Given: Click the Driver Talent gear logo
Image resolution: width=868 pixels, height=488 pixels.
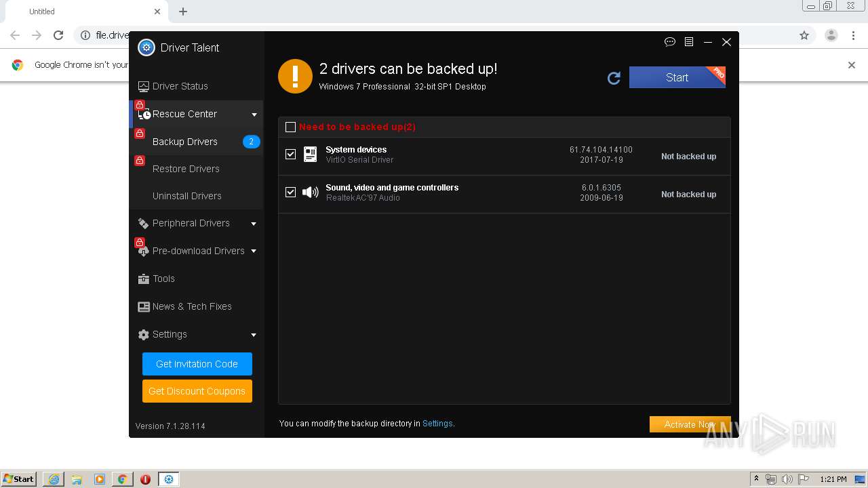Looking at the screenshot, I should click(146, 47).
